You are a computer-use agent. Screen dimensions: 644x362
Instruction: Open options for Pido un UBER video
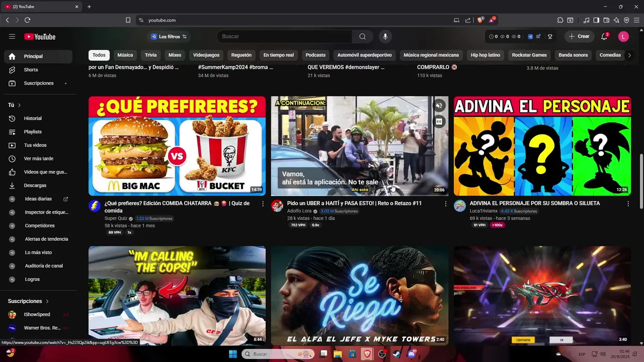coord(445,204)
